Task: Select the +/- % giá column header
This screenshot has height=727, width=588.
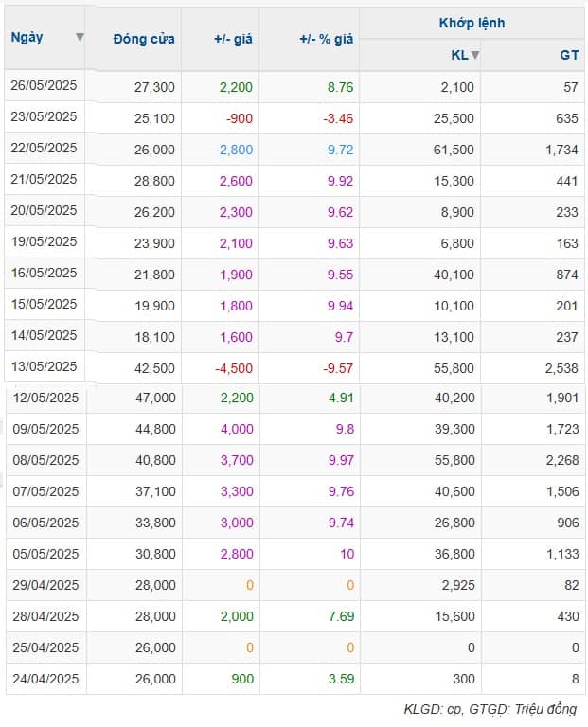Action: click(x=326, y=39)
